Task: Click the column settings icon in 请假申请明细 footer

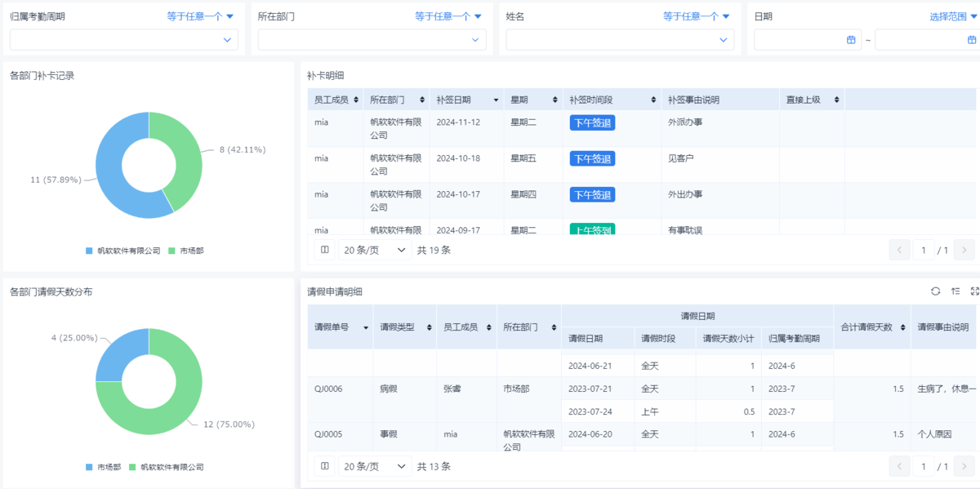Action: [324, 466]
